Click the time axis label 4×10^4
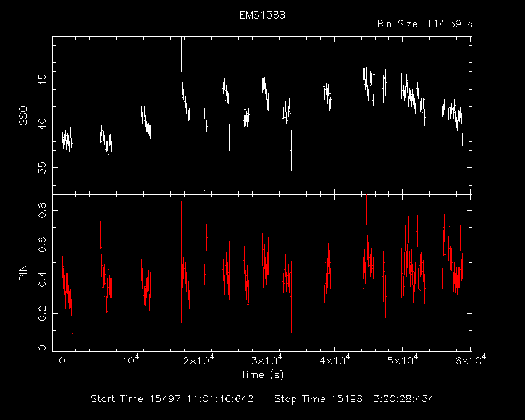The height and width of the screenshot is (420, 525). tap(335, 360)
